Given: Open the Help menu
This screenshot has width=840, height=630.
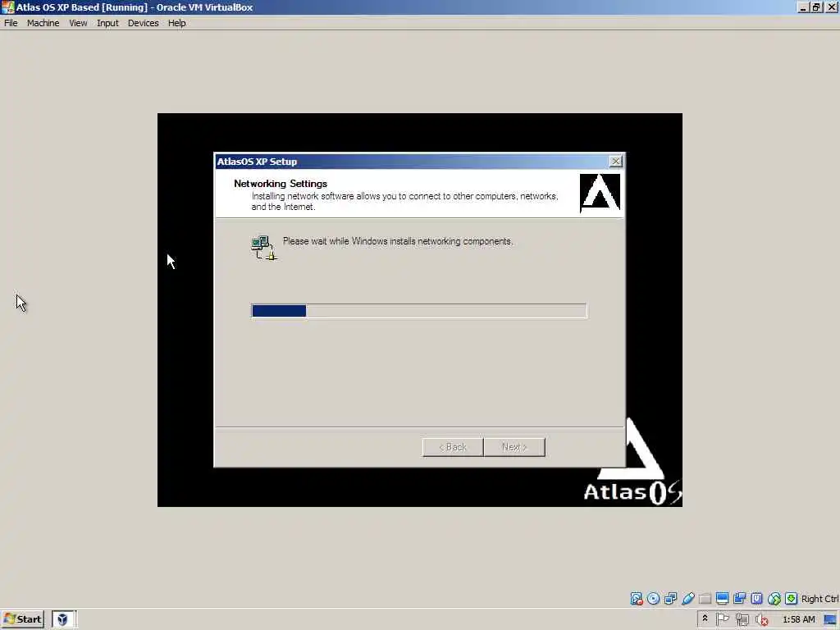Looking at the screenshot, I should [x=177, y=23].
